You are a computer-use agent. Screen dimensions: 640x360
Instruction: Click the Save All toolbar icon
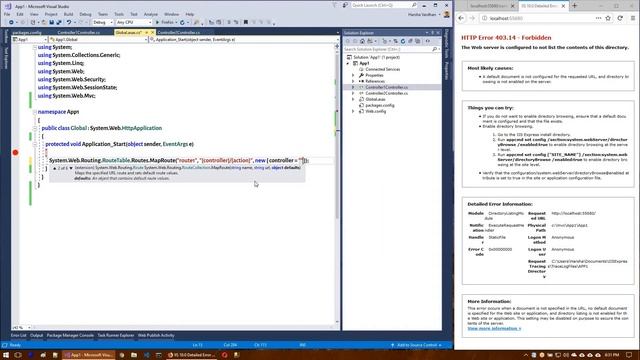59,22
